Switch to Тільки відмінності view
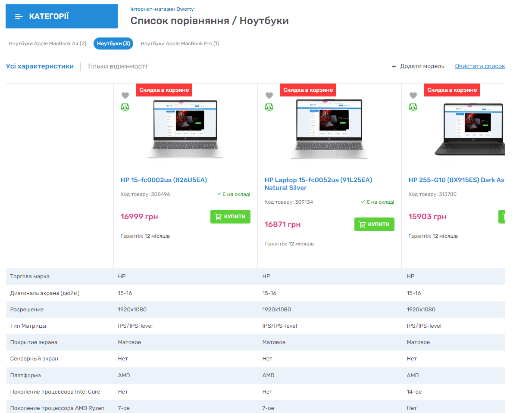The height and width of the screenshot is (413, 532). click(x=117, y=66)
